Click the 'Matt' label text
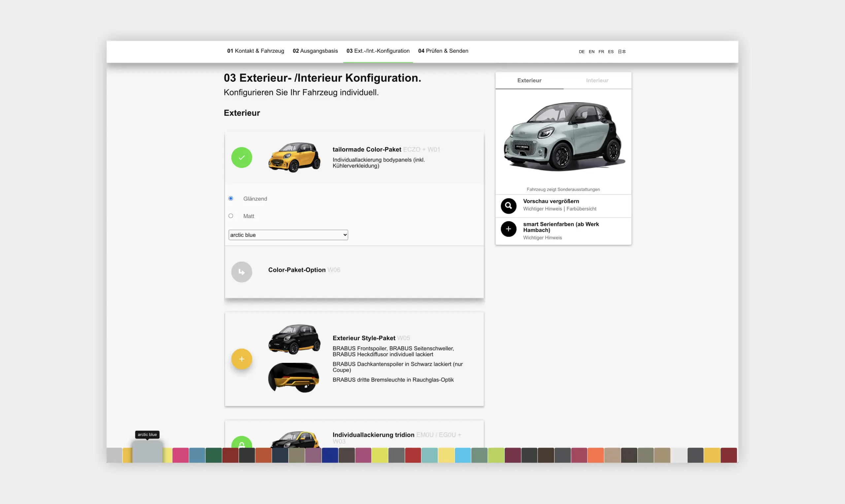 point(248,216)
